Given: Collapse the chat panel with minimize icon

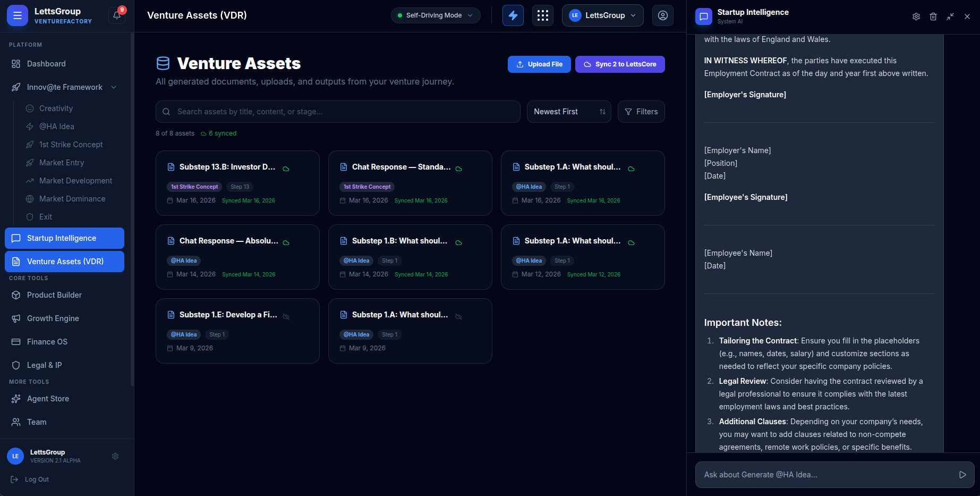Looking at the screenshot, I should [950, 16].
